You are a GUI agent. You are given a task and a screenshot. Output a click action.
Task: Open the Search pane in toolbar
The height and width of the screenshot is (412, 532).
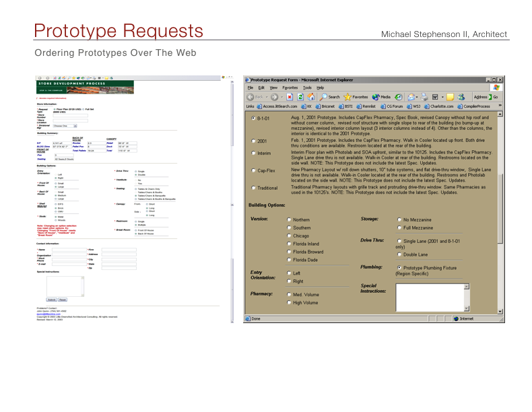pyautogui.click(x=330, y=96)
